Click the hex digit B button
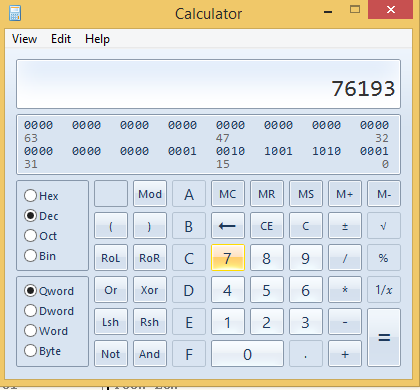 [189, 226]
